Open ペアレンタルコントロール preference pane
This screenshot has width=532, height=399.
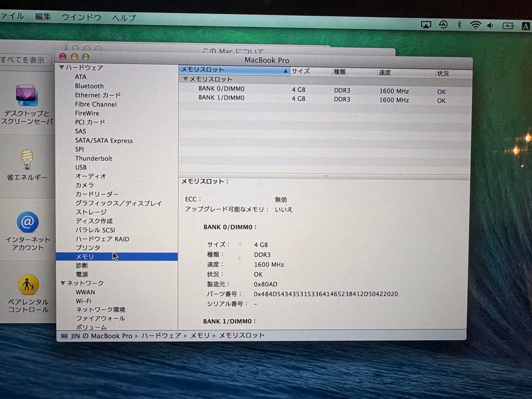coord(28,286)
